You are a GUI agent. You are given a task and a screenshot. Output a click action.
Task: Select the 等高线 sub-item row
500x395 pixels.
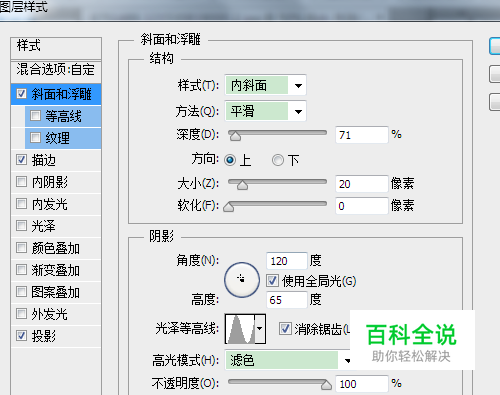[x=63, y=116]
